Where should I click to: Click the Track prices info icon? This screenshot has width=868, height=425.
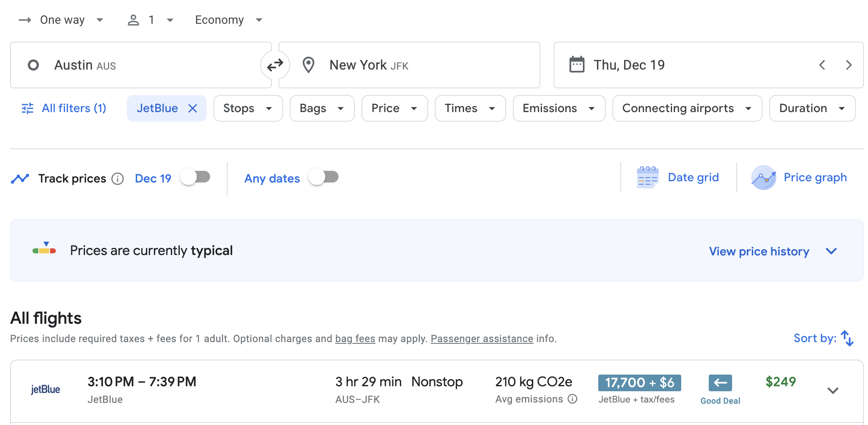(118, 179)
